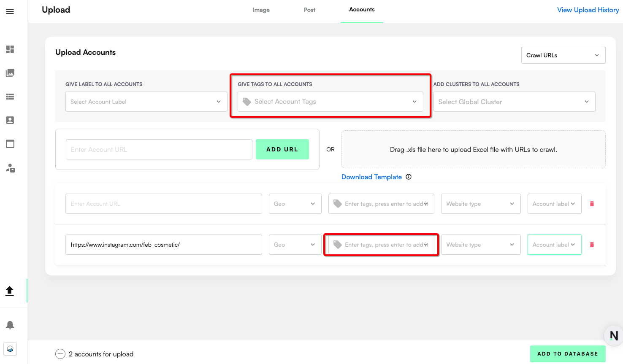Open Geo dropdown in the empty URL row

coord(295,204)
